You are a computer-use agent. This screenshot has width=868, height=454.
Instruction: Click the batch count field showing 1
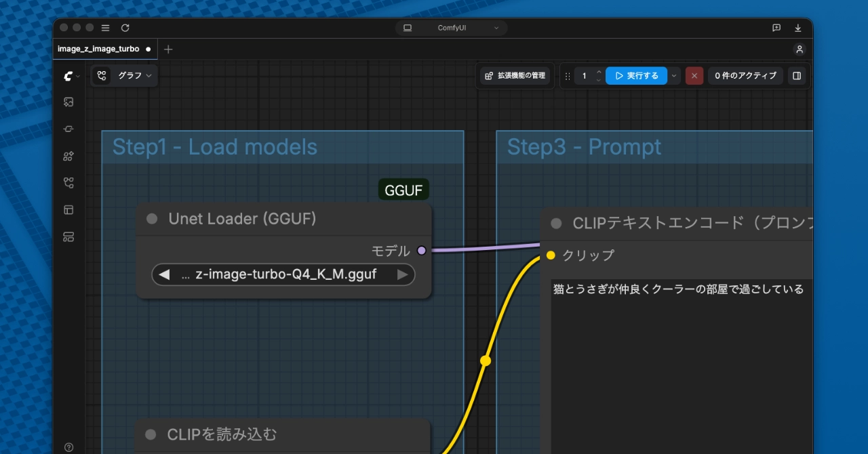click(x=585, y=76)
